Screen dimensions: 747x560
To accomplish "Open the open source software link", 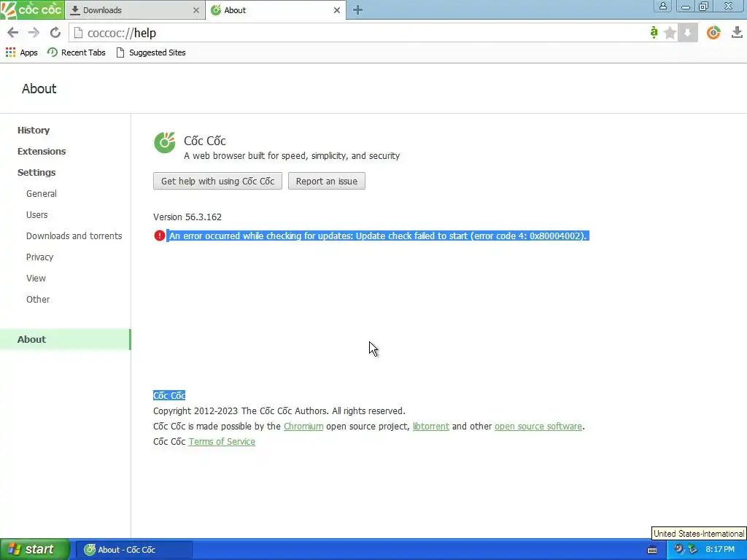I will (538, 426).
